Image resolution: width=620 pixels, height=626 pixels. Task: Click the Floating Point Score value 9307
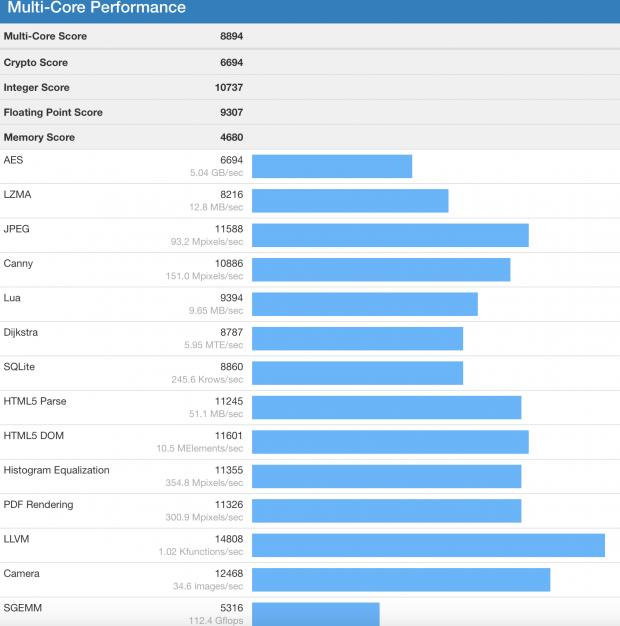(x=231, y=112)
